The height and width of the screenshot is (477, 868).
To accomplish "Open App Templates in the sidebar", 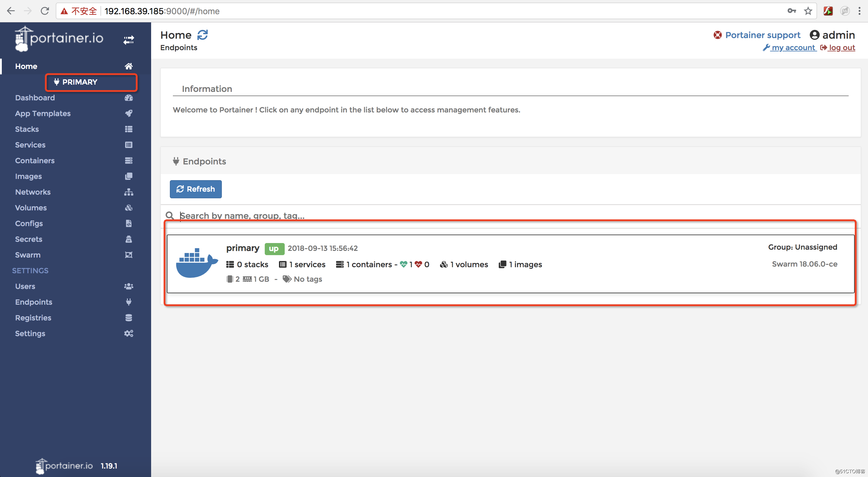I will pyautogui.click(x=43, y=113).
